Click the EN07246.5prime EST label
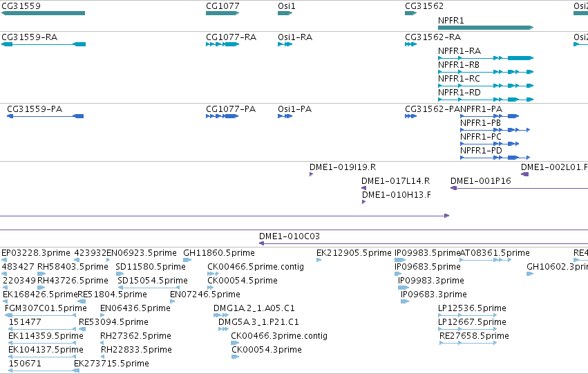Viewport: 588px width, 374px height. coord(205,294)
